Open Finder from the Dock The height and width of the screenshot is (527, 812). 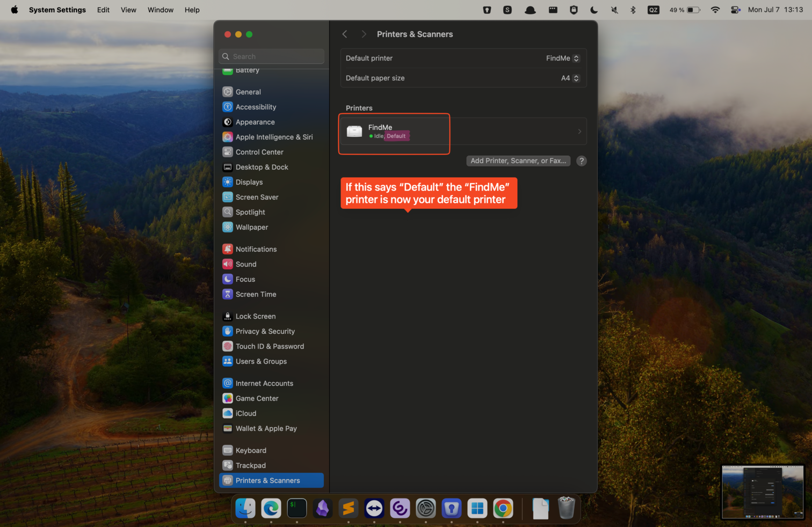pos(245,508)
